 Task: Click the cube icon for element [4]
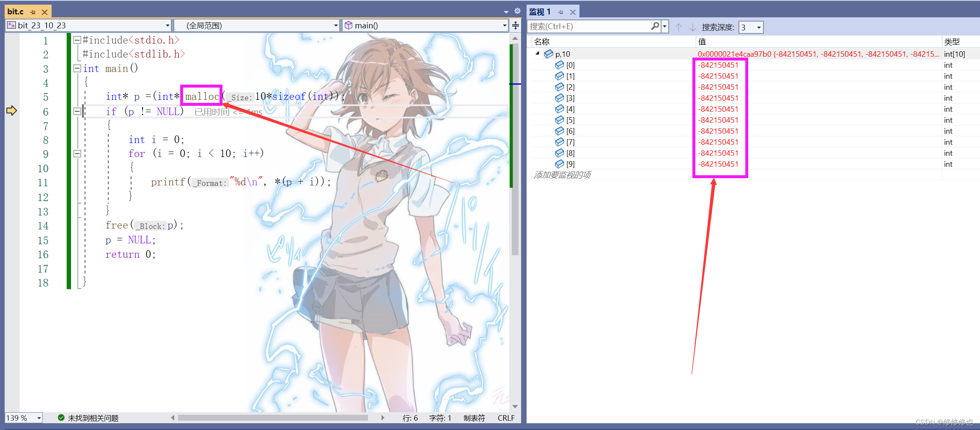[560, 109]
